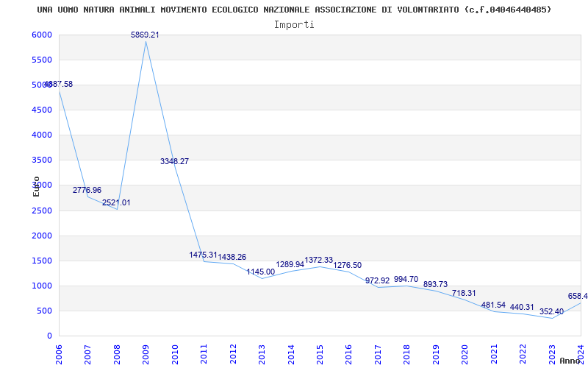This screenshot has height=368, width=588.
Task: Click the 2006 x-axis year label
Action: pyautogui.click(x=59, y=355)
